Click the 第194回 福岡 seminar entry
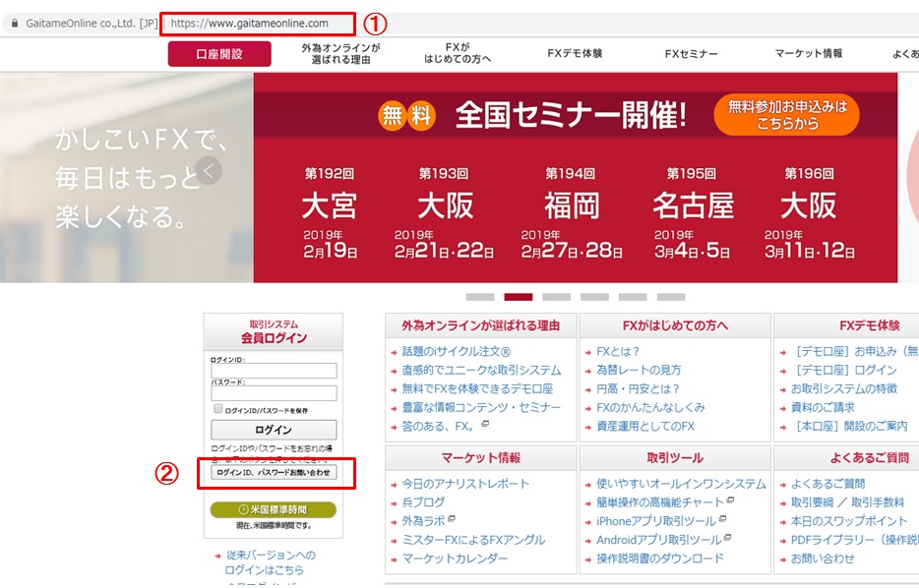The width and height of the screenshot is (919, 588). pos(572,213)
